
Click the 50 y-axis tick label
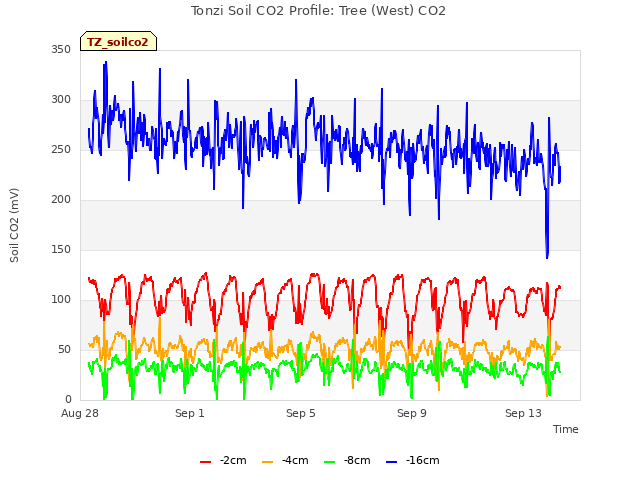[x=64, y=349]
